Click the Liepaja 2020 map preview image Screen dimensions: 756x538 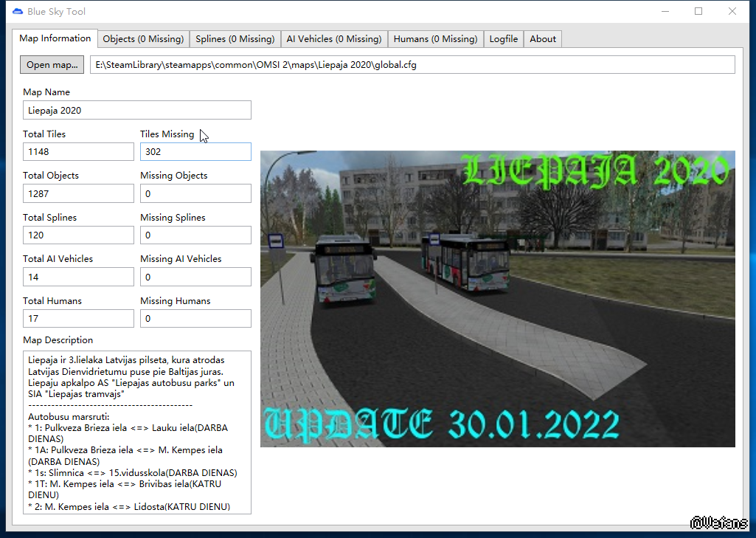pos(497,299)
